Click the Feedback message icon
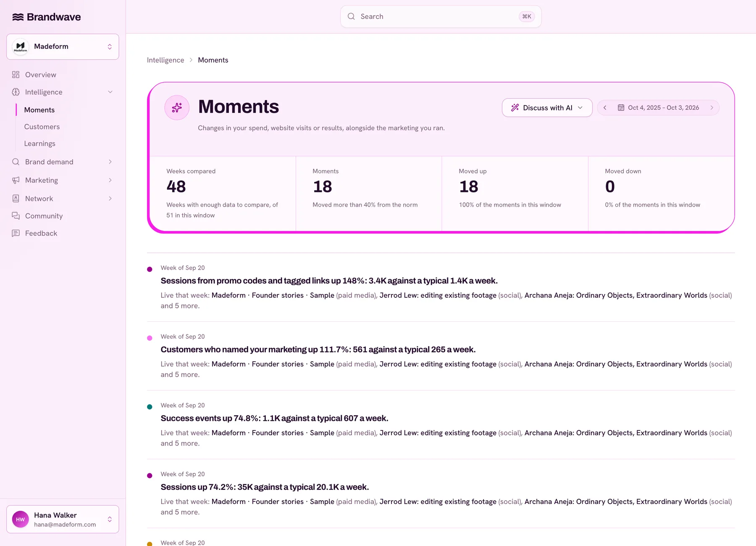This screenshot has width=756, height=546. pos(16,233)
